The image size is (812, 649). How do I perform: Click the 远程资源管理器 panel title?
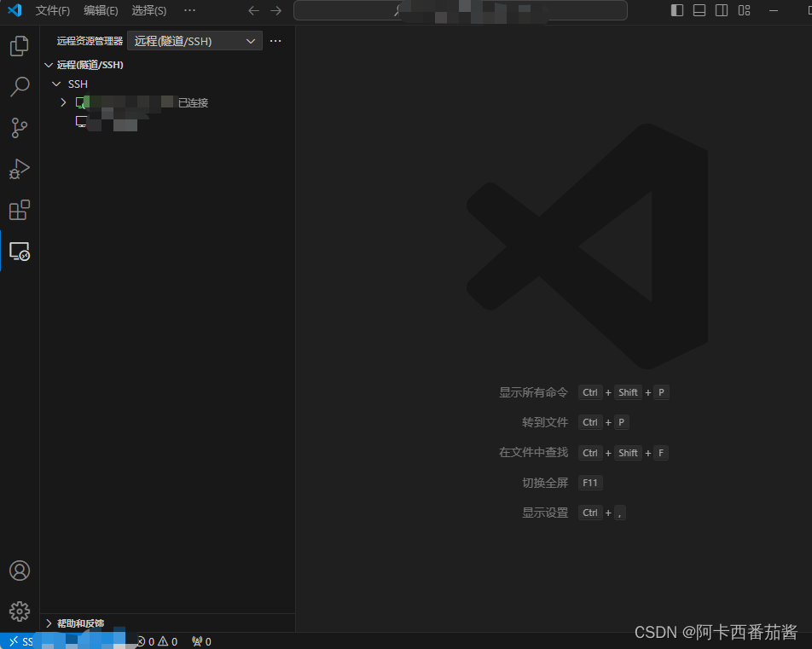(x=90, y=41)
